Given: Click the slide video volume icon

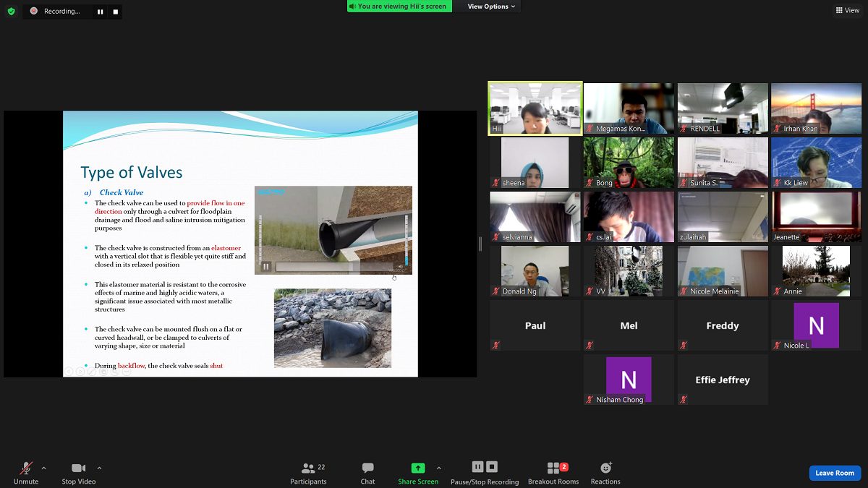Looking at the screenshot, I should tap(400, 267).
